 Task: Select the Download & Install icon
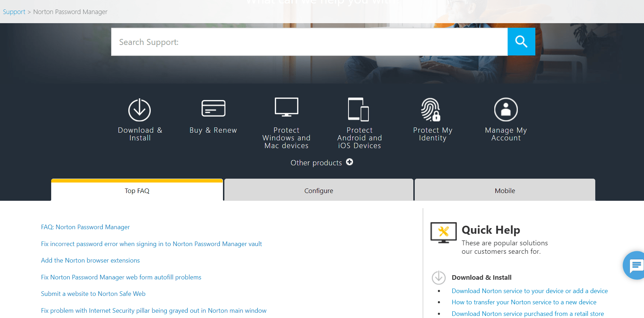[x=140, y=109]
